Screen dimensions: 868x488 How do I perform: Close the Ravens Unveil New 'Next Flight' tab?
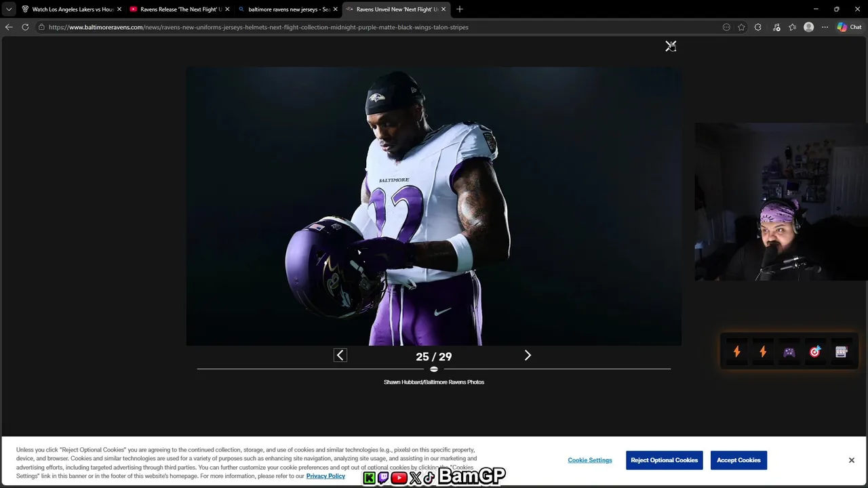click(x=443, y=9)
